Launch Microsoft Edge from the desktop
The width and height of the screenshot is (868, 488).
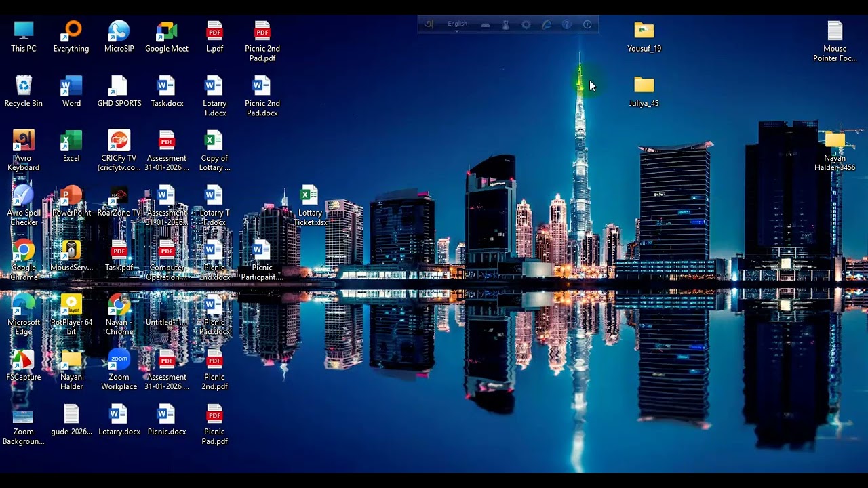(24, 315)
